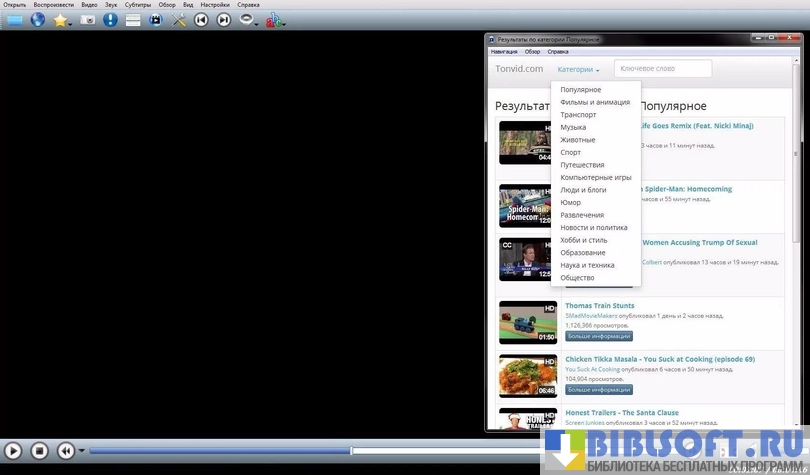Choose Компьютерные игры category
Screen dimensions: 810x475
pyautogui.click(x=596, y=177)
